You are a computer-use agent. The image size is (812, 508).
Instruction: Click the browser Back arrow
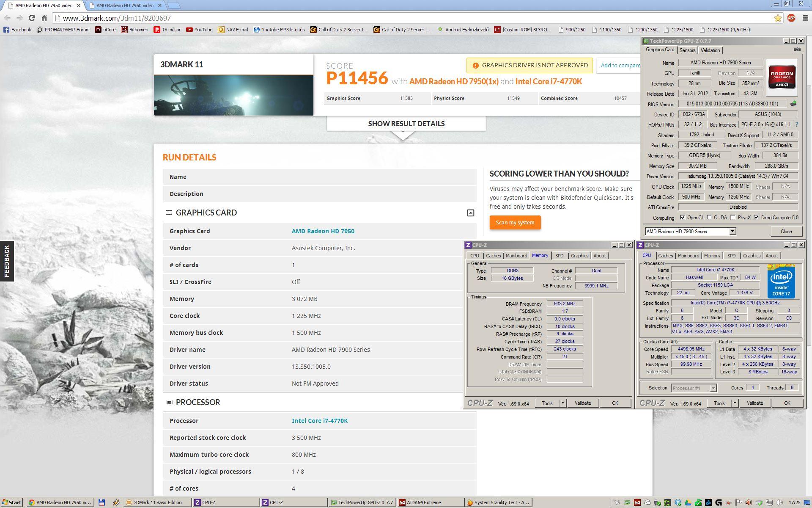click(x=7, y=18)
